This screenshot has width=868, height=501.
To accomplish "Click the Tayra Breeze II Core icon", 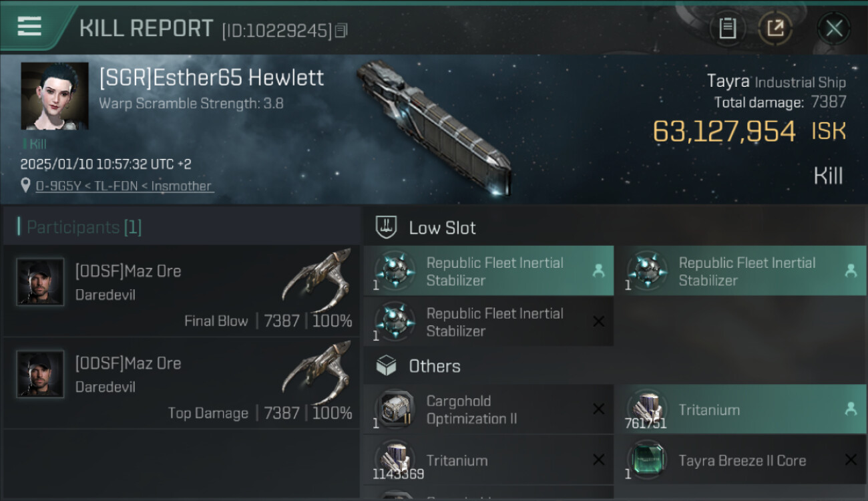I will click(646, 460).
